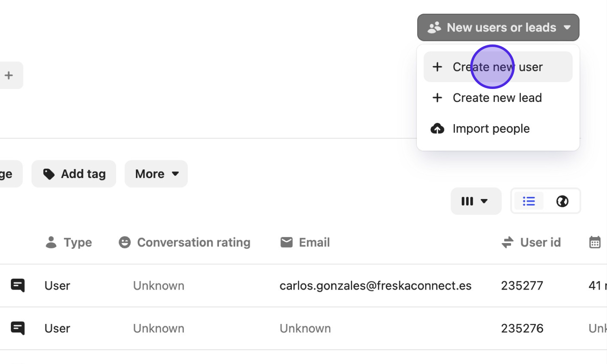
Task: Click the calendar icon column header
Action: click(594, 242)
